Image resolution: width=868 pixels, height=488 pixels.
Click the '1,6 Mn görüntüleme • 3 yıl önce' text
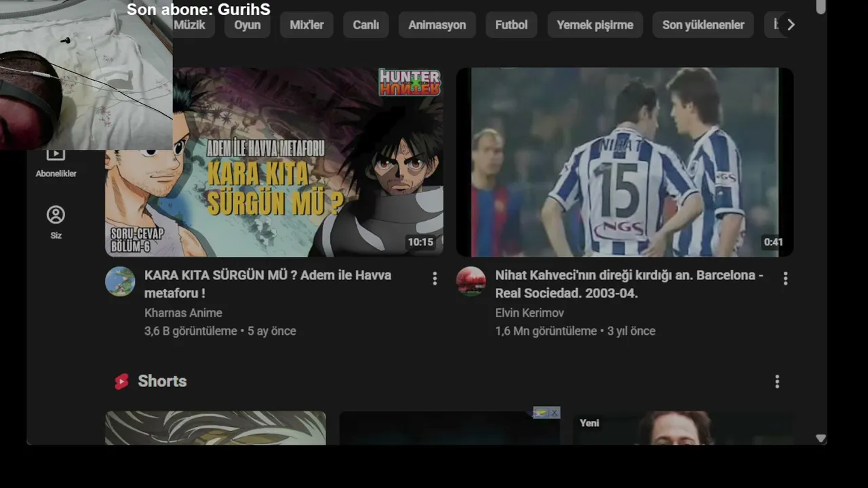pos(575,331)
